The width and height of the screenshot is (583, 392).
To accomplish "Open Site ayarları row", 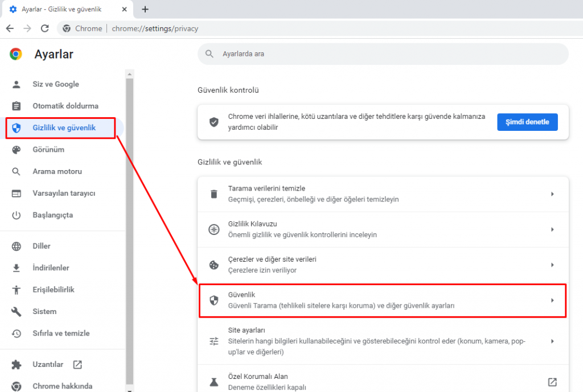I will (383, 341).
